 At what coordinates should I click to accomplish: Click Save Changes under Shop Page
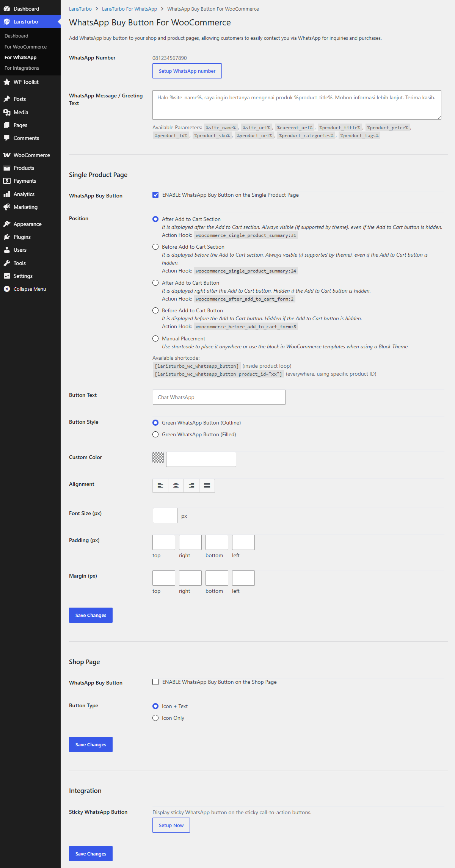91,744
